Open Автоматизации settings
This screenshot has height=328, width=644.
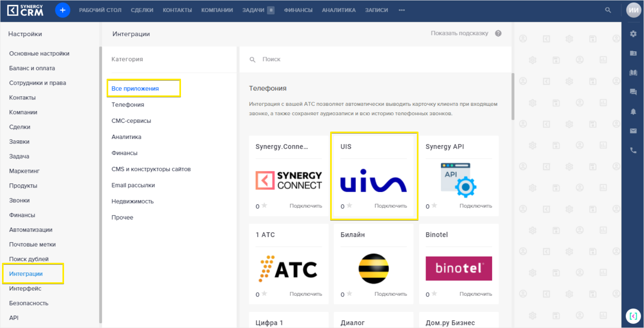tap(31, 230)
